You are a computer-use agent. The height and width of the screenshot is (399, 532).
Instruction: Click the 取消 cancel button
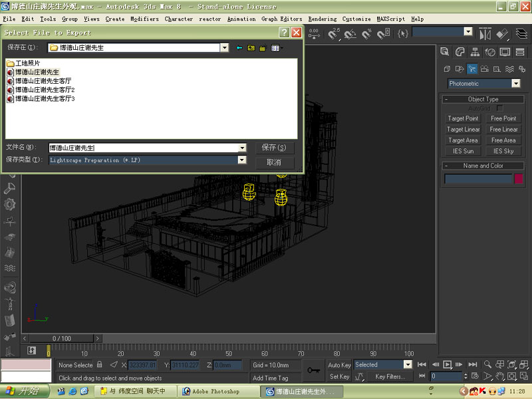[274, 162]
